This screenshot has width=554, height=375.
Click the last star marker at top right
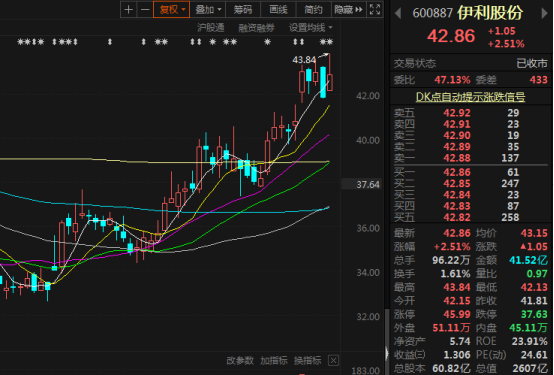point(330,42)
